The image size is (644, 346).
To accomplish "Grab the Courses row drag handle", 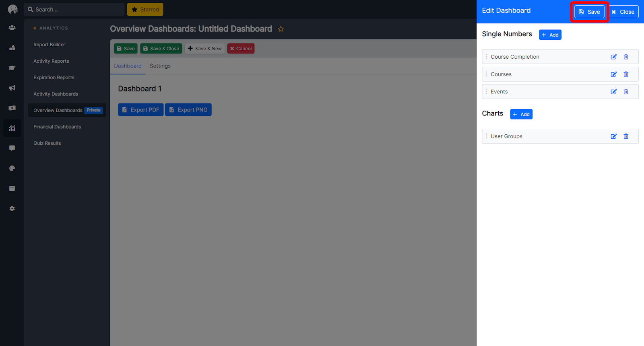I will point(486,74).
